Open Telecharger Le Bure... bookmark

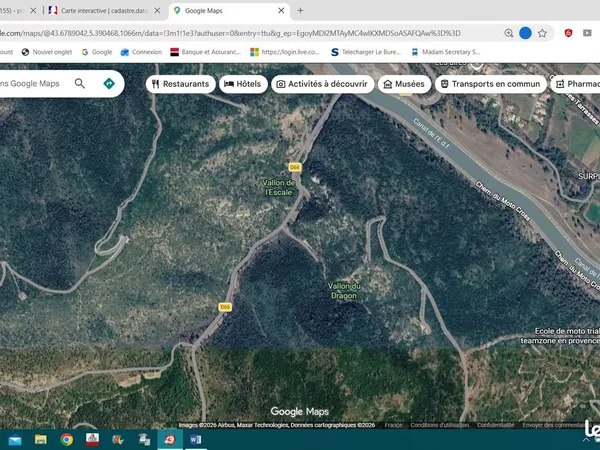pyautogui.click(x=366, y=52)
